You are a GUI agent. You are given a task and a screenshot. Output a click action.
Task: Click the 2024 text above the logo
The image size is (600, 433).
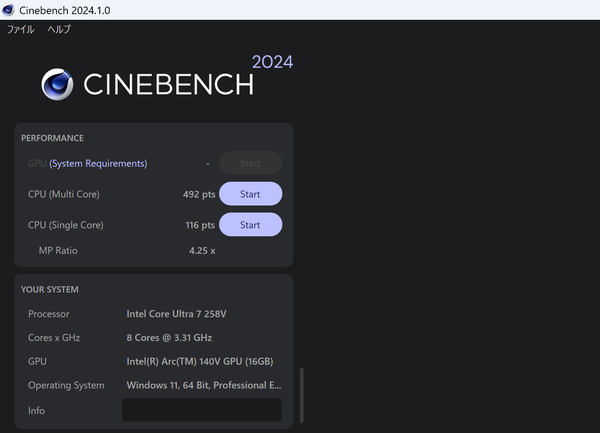(x=272, y=62)
